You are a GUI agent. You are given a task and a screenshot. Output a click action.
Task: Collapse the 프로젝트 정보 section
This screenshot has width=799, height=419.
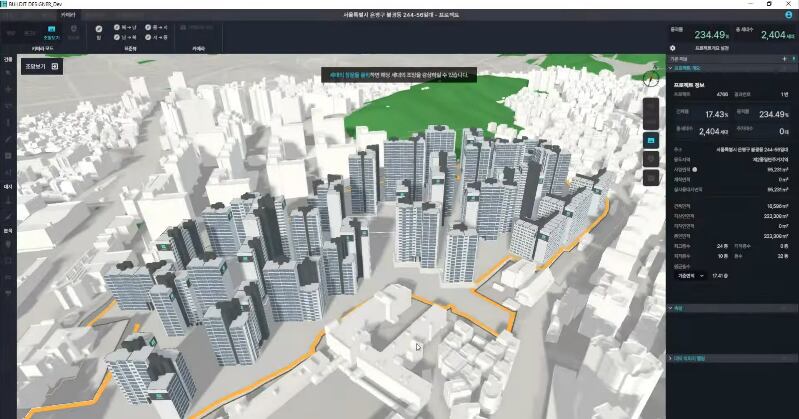[671, 68]
